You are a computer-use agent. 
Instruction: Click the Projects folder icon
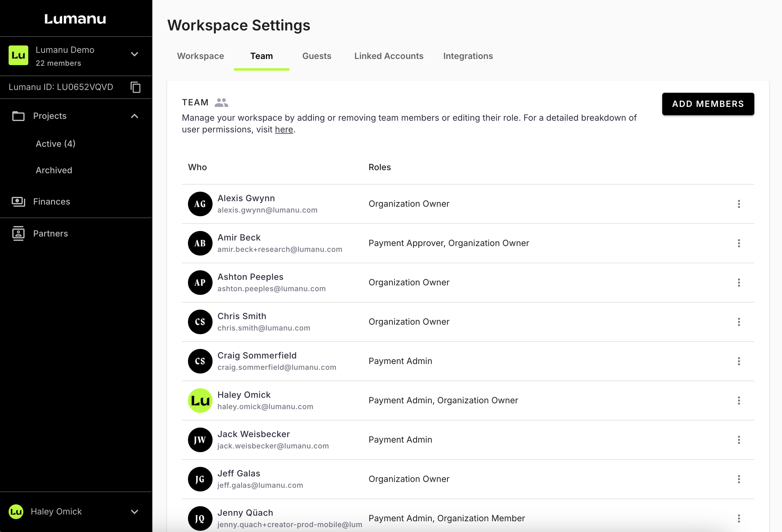pyautogui.click(x=18, y=116)
